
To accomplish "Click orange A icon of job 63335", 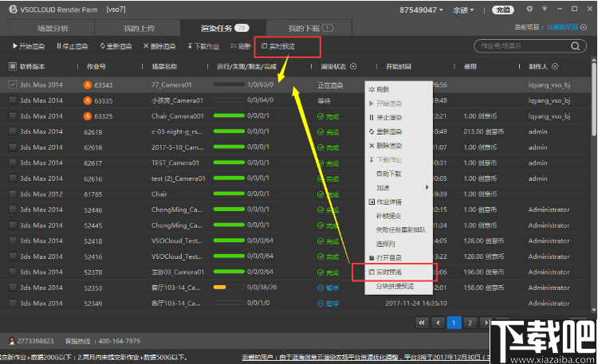I will pos(88,100).
